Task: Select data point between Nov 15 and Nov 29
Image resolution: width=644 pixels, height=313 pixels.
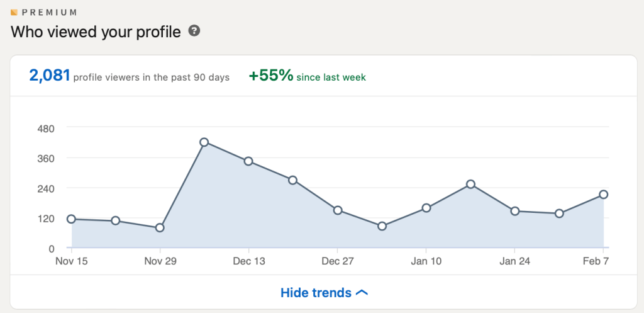Action: tap(116, 220)
